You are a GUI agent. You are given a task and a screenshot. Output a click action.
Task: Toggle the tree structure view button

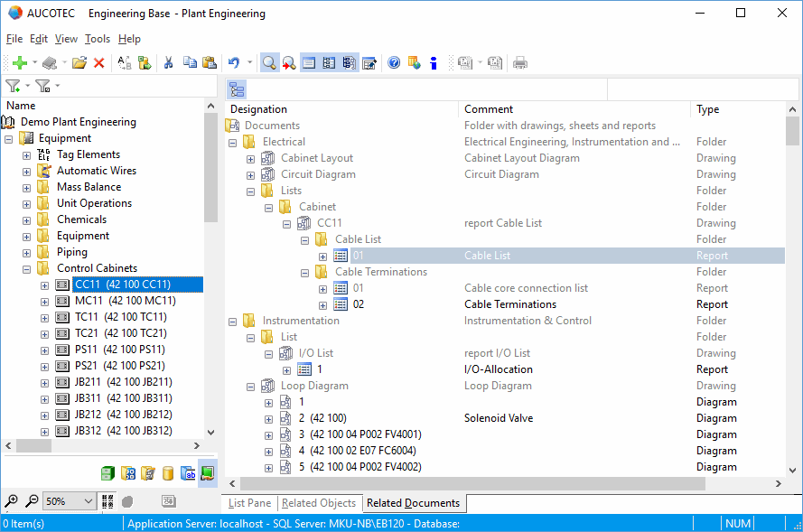[237, 89]
